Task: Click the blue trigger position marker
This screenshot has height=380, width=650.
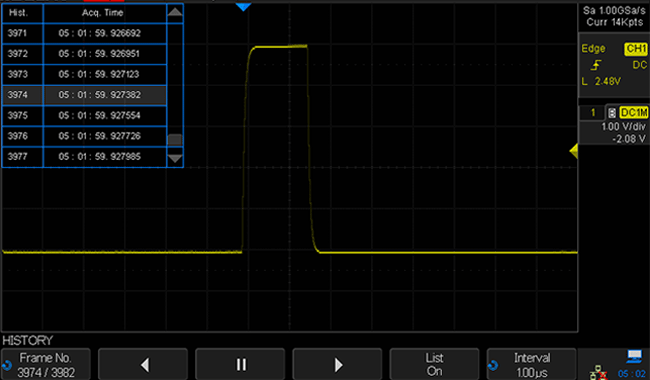Action: click(x=243, y=7)
